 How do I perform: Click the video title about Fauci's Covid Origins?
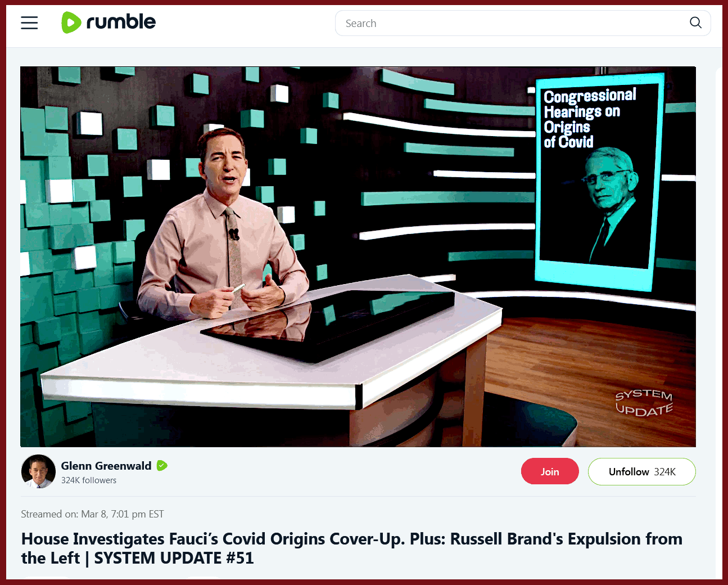point(351,548)
